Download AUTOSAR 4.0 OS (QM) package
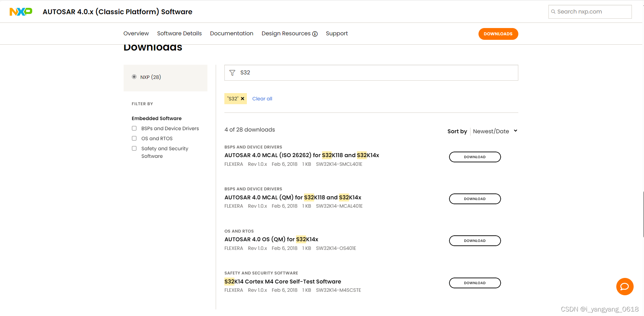 coord(475,241)
